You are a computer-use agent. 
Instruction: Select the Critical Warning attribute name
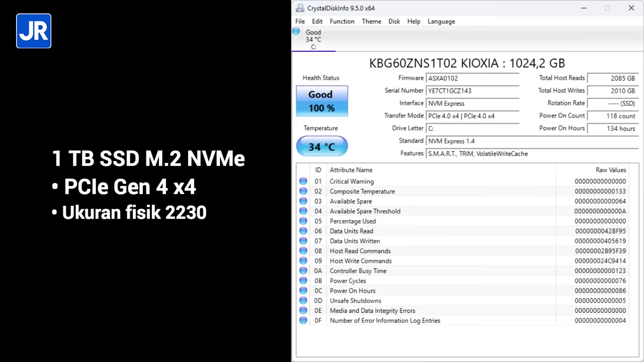coord(352,182)
